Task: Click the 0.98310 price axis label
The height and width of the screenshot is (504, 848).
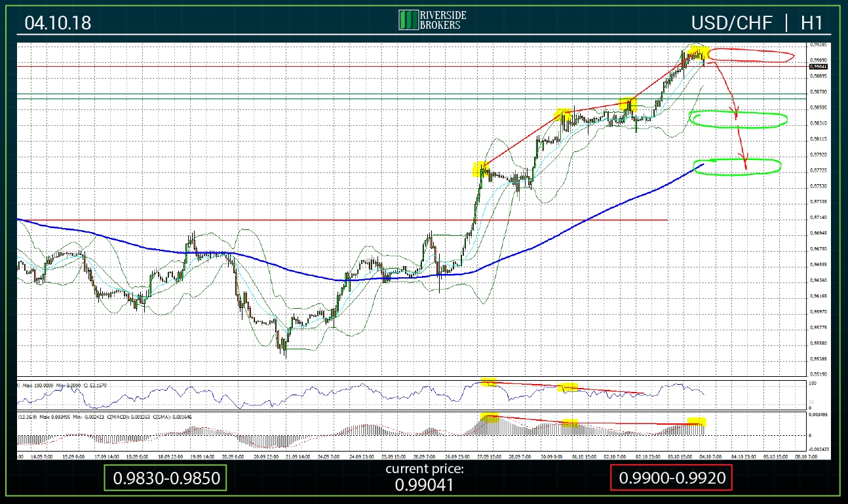Action: [x=819, y=123]
